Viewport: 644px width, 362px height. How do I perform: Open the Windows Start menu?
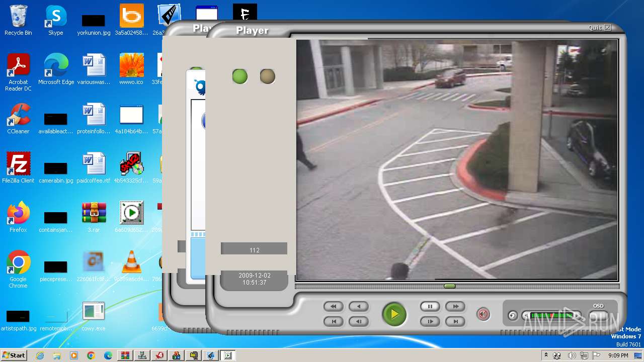(x=14, y=355)
